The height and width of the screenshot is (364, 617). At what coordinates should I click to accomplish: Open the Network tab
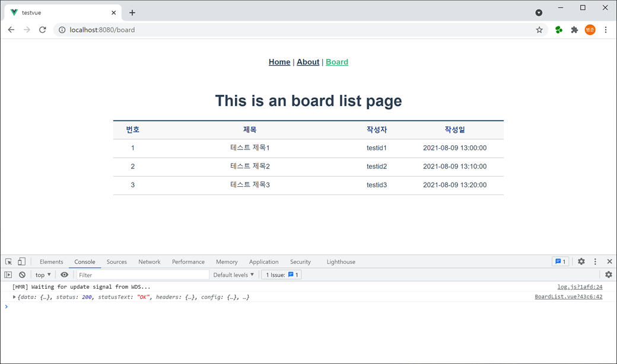click(149, 262)
